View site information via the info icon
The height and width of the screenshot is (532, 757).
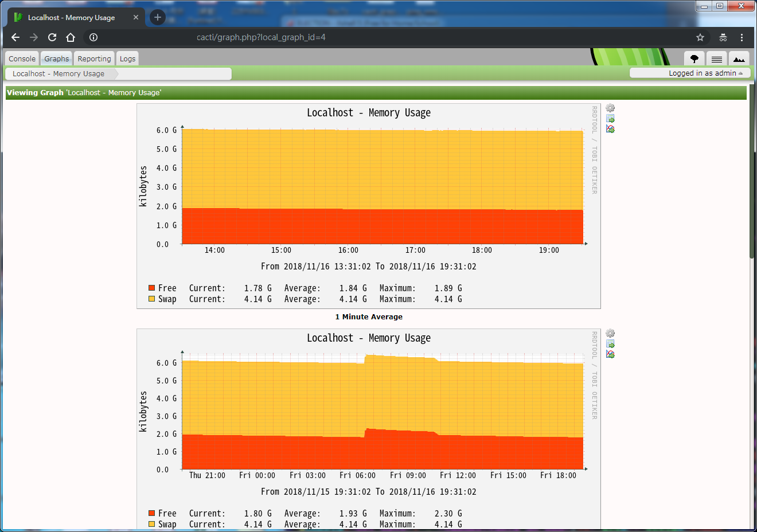coord(93,37)
